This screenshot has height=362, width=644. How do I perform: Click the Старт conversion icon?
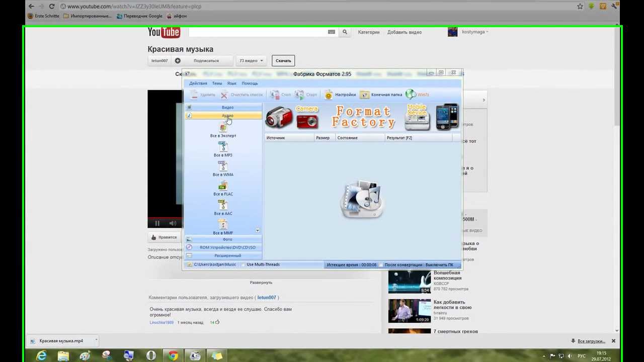[x=299, y=95]
